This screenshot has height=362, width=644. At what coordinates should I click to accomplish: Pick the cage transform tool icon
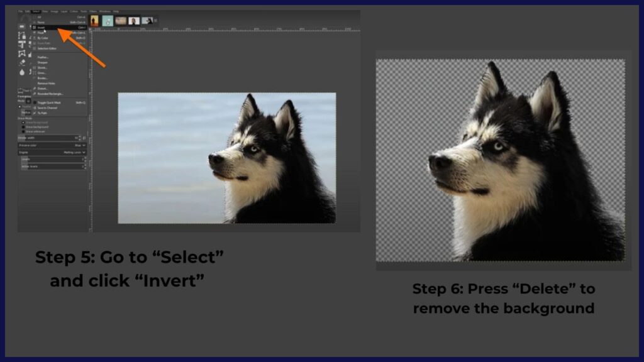(x=23, y=54)
